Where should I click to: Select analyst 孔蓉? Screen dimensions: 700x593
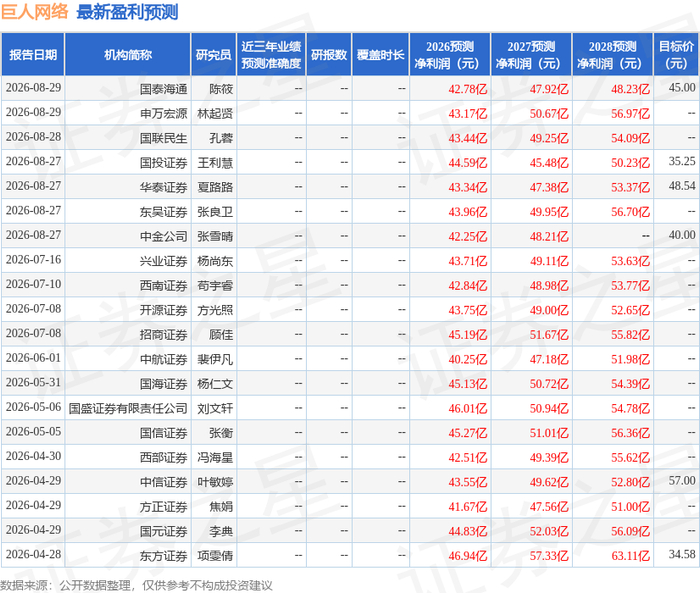coord(221,138)
